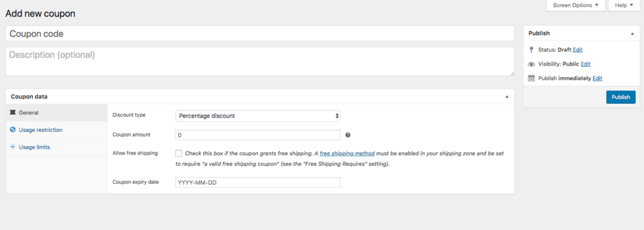The width and height of the screenshot is (644, 230).
Task: Click the Coupon expiry date field
Action: tap(258, 182)
